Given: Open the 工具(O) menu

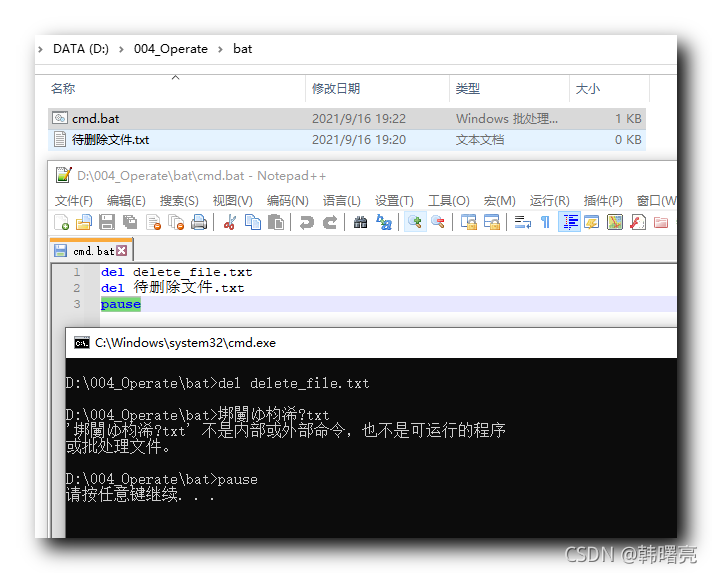Looking at the screenshot, I should [x=449, y=201].
